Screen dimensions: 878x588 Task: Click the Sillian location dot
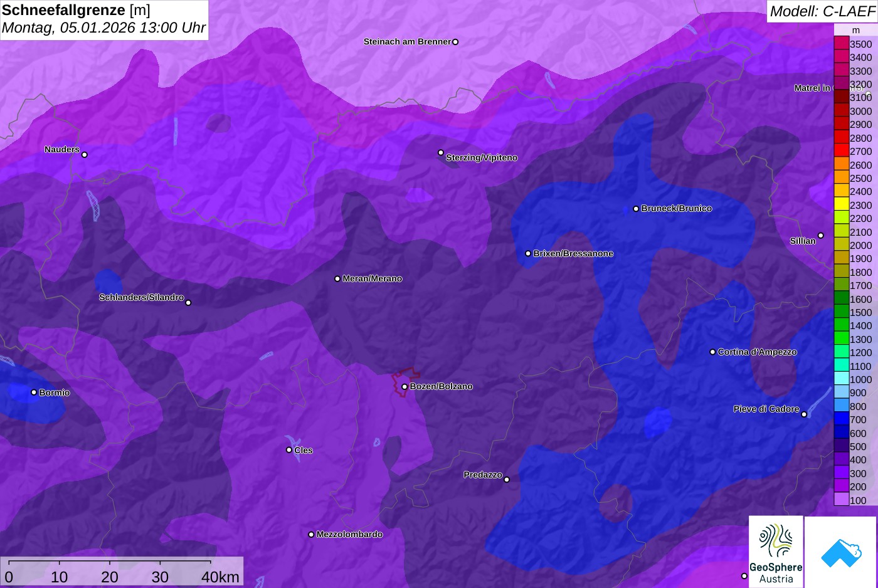click(820, 236)
